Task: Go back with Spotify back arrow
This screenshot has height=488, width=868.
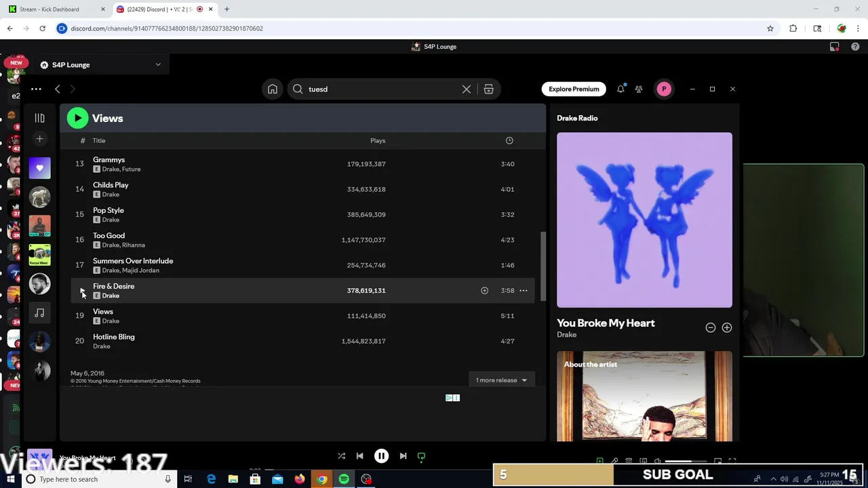Action: tap(58, 89)
